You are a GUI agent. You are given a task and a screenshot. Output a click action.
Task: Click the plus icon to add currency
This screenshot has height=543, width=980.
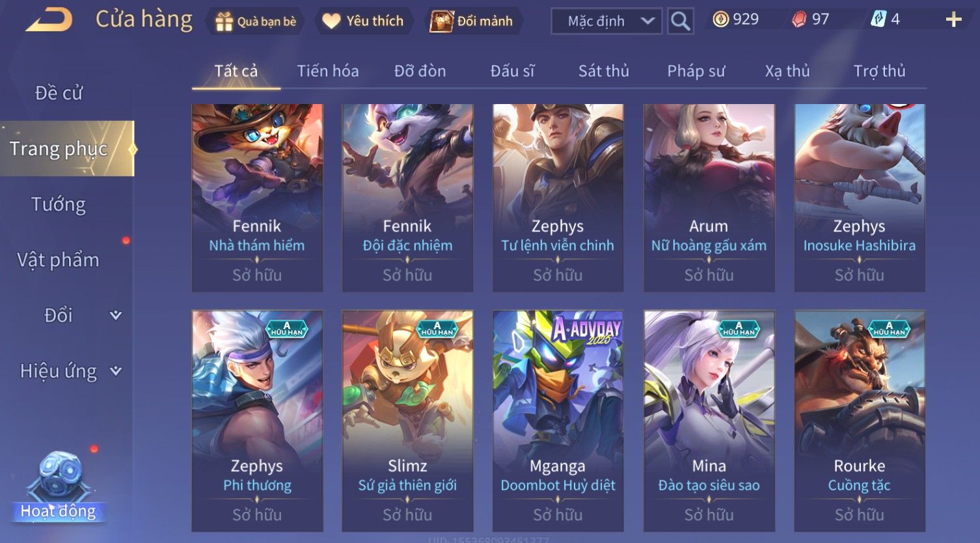[953, 20]
